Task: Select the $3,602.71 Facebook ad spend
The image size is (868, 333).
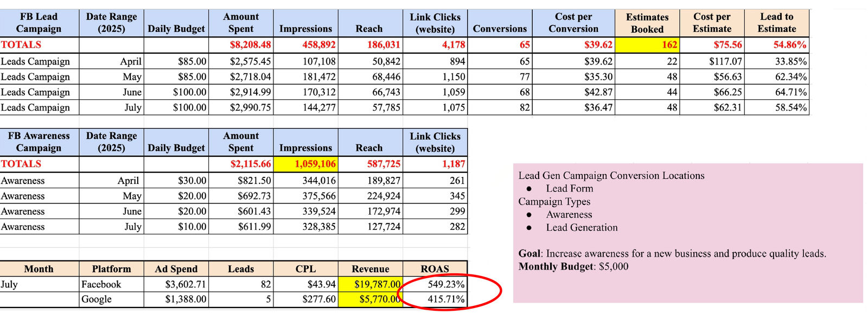Action: (x=176, y=284)
